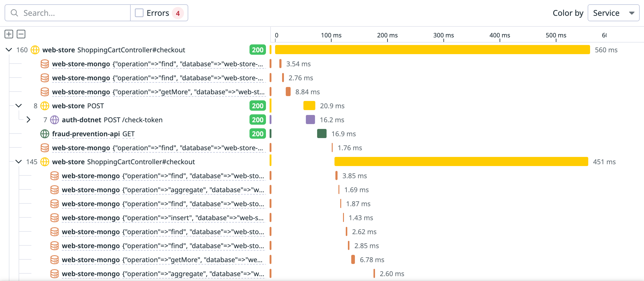Click database icon of 1.43 ms insert span
Viewport: 644px width, 281px height.
point(55,218)
